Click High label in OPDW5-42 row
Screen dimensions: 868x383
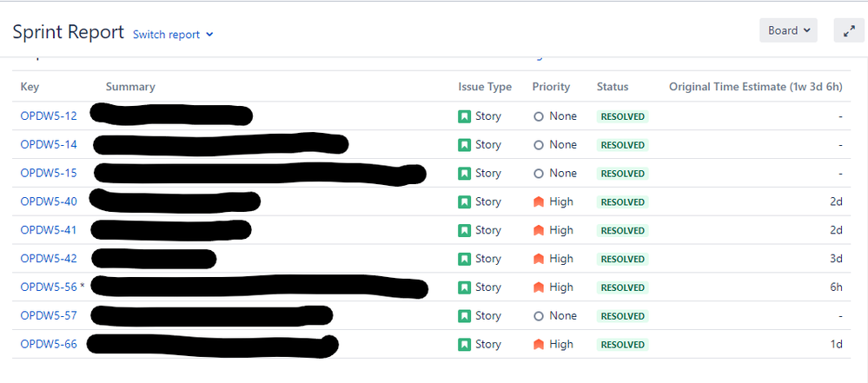(x=561, y=259)
